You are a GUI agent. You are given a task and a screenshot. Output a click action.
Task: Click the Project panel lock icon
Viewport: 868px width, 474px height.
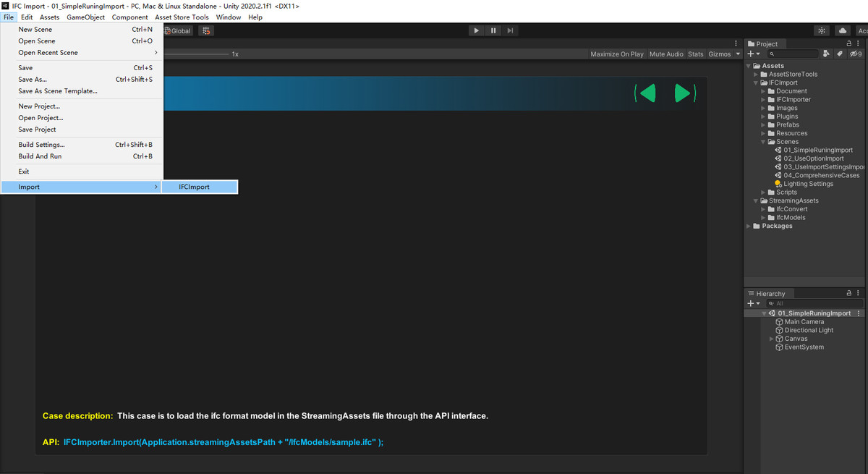[848, 44]
